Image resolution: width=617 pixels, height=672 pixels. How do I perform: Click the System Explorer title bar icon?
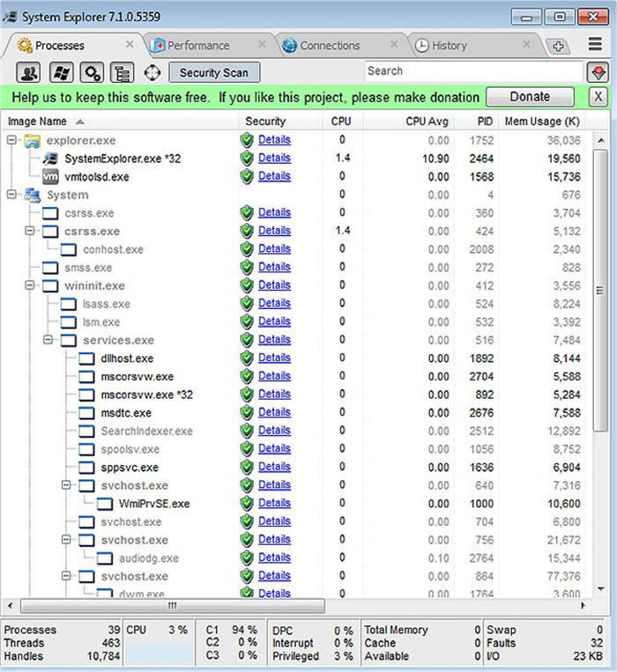click(x=10, y=17)
